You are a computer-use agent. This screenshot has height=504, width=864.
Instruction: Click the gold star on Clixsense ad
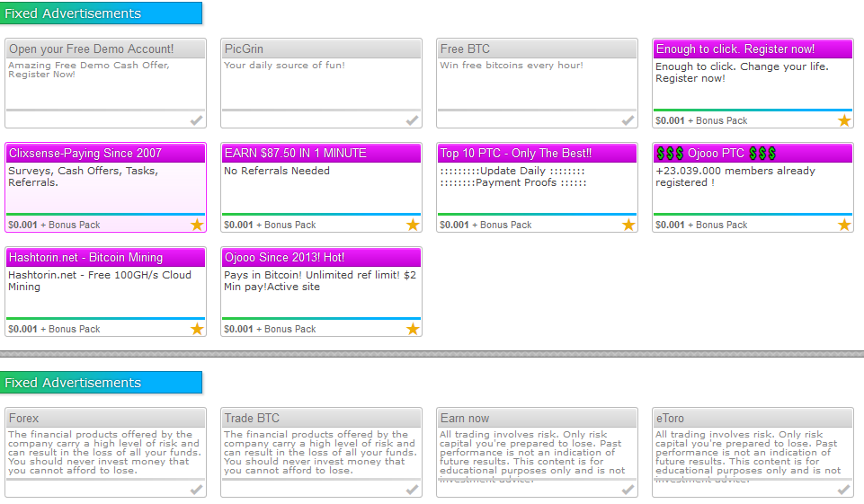197,225
